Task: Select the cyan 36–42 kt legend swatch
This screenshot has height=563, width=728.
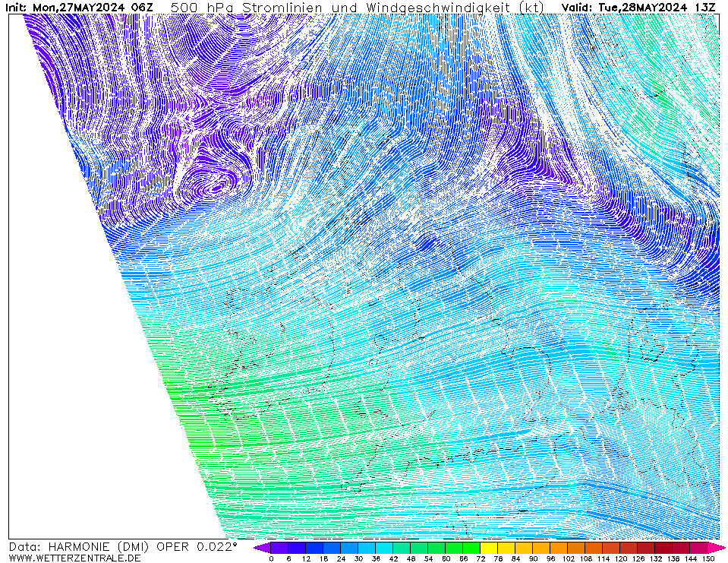Action: point(384,548)
